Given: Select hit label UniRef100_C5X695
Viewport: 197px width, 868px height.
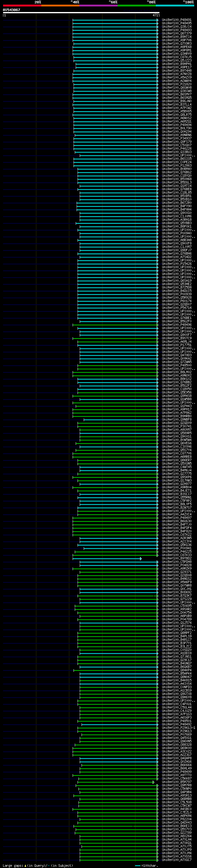Looking at the screenshot, I should tap(177, 606).
